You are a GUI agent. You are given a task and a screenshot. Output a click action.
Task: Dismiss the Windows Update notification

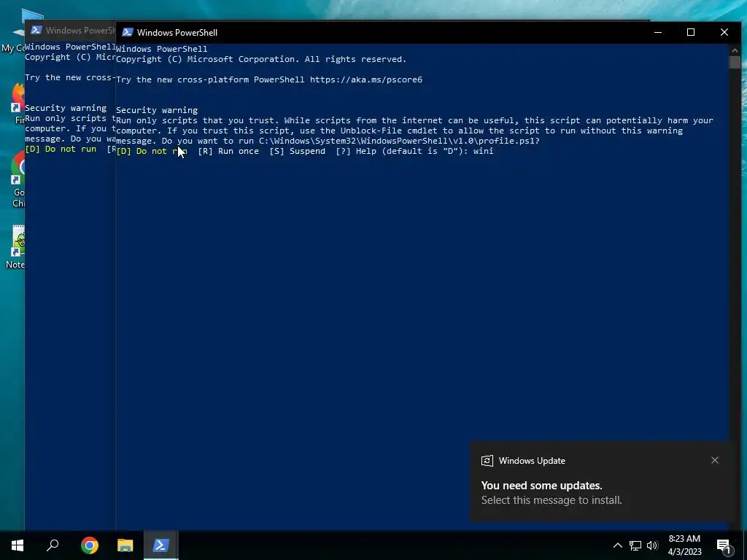coord(715,460)
